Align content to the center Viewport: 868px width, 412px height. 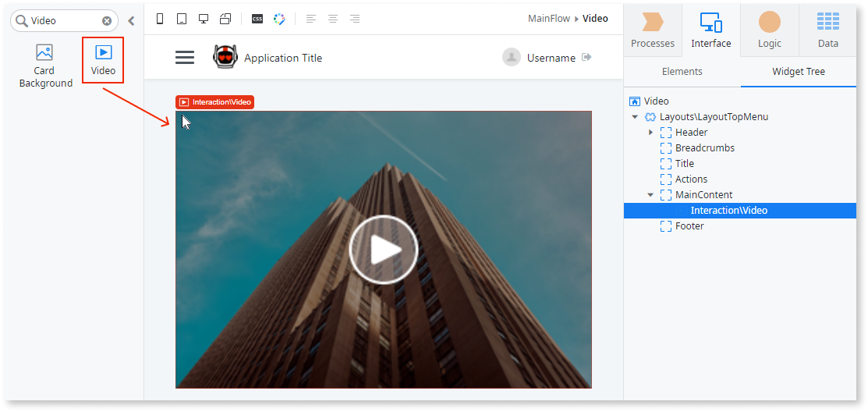tap(333, 19)
